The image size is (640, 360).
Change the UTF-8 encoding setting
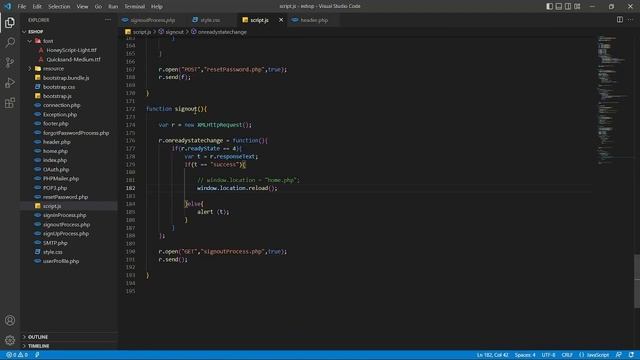(x=549, y=355)
